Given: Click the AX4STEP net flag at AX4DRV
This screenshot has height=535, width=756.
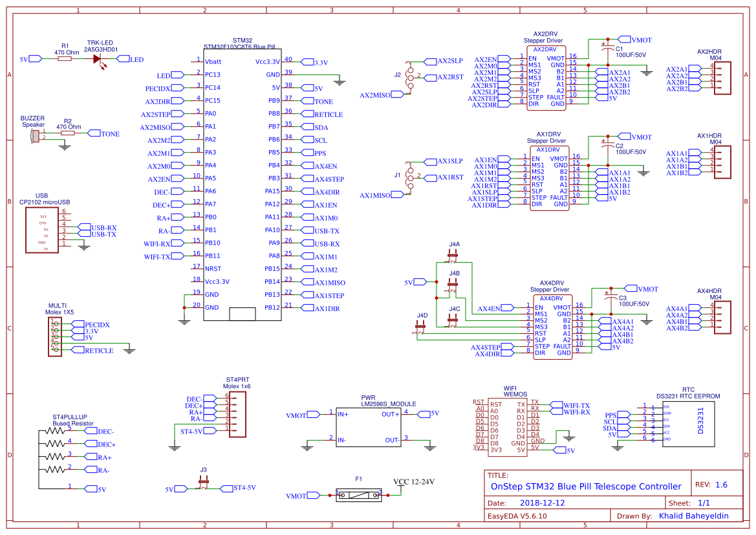Looking at the screenshot, I should point(492,347).
